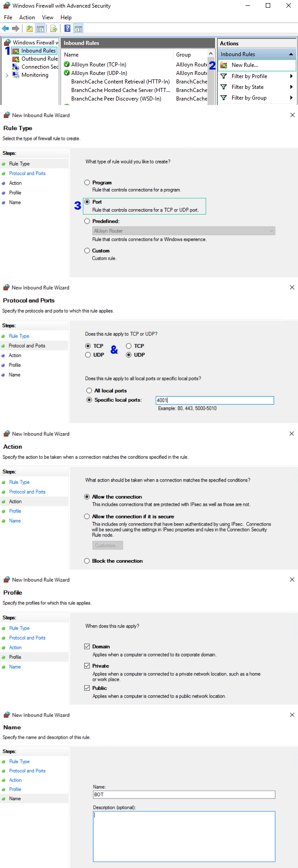
Task: Open the Filter by State submenu arrow
Action: (291, 87)
